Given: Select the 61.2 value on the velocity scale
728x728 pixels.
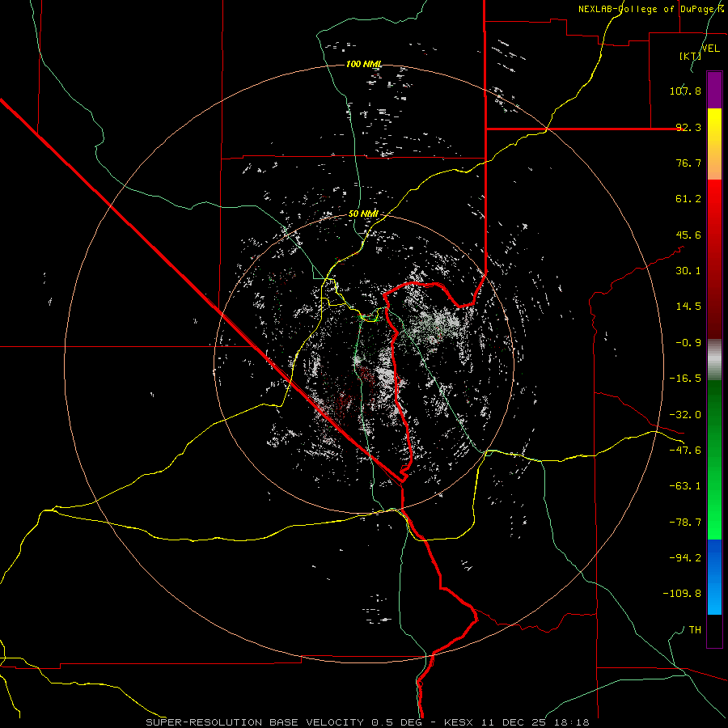Looking at the screenshot, I should click(x=688, y=199).
